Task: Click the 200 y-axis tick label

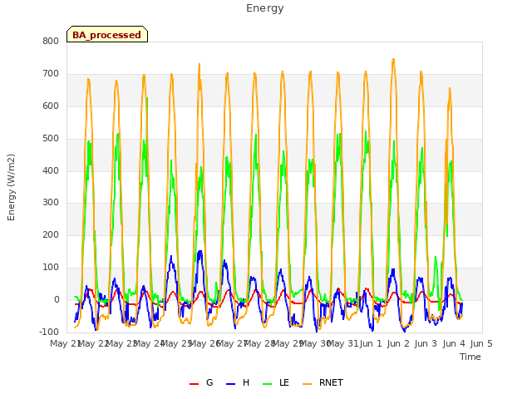Action: [x=51, y=234]
